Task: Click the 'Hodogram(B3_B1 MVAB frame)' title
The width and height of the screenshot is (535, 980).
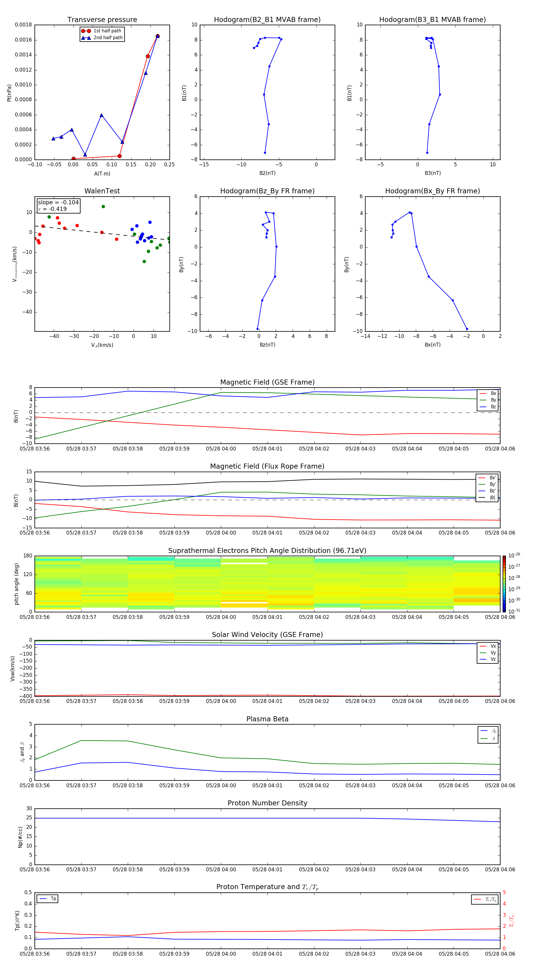Action: [432, 20]
